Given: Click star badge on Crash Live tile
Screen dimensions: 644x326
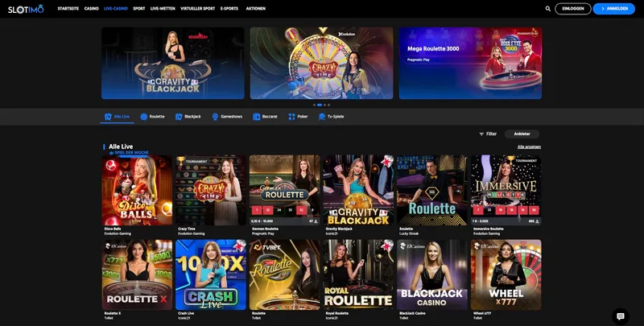Looking at the screenshot, I should [239, 246].
